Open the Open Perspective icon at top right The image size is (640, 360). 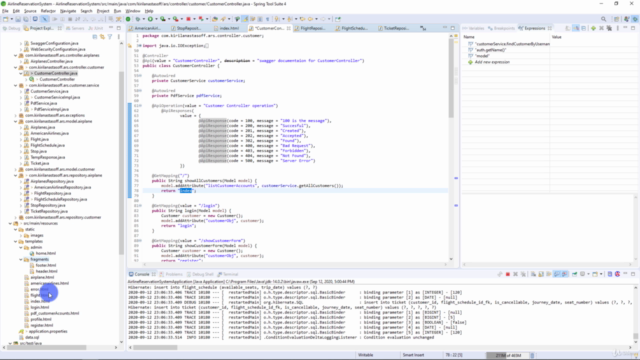click(616, 19)
